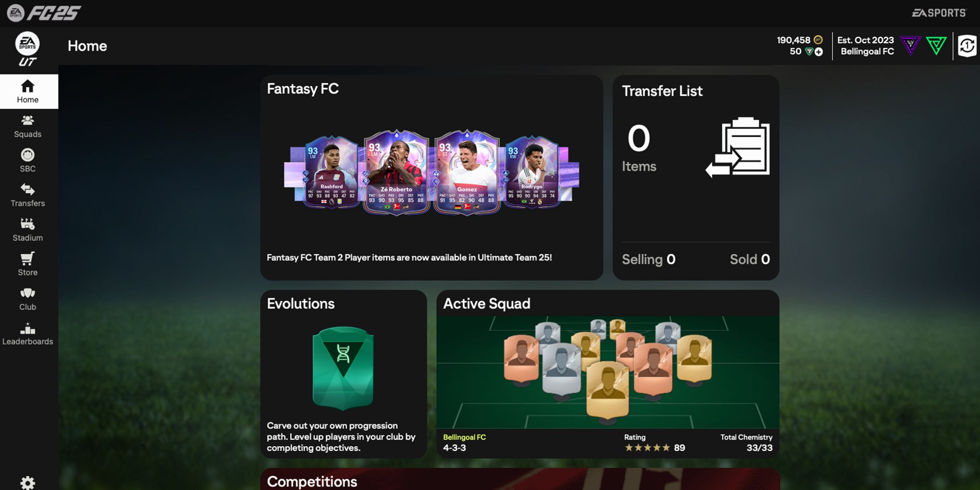This screenshot has width=980, height=490.
Task: Click the Squads sidebar icon
Action: 28,125
